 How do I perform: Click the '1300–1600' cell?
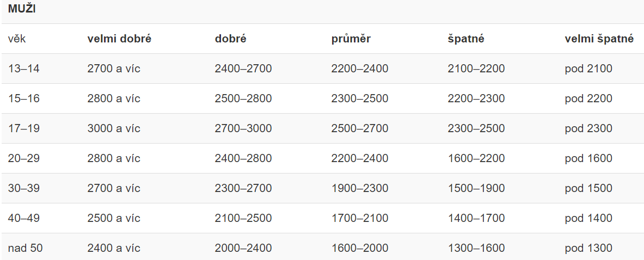pos(476,248)
